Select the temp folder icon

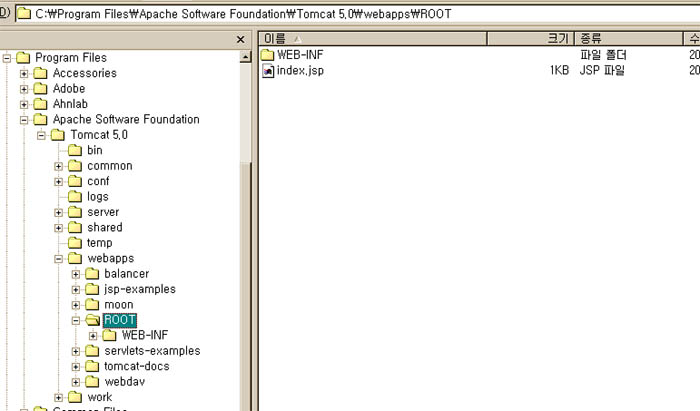[76, 243]
